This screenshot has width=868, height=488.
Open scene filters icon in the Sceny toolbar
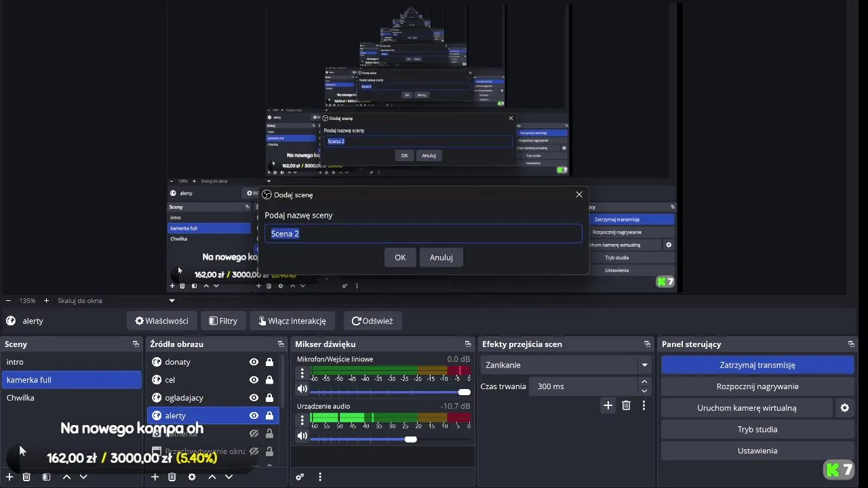(46, 477)
